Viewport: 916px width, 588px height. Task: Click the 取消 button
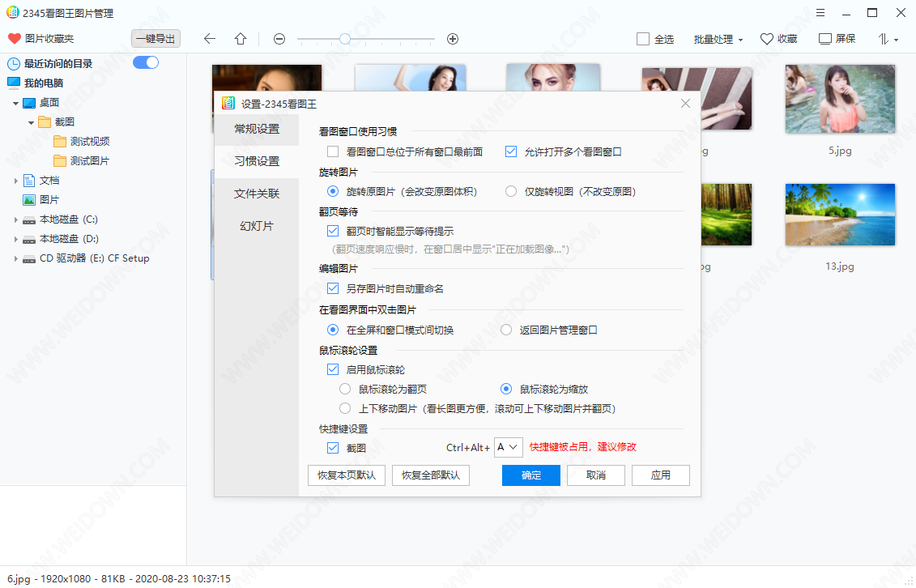pos(596,475)
